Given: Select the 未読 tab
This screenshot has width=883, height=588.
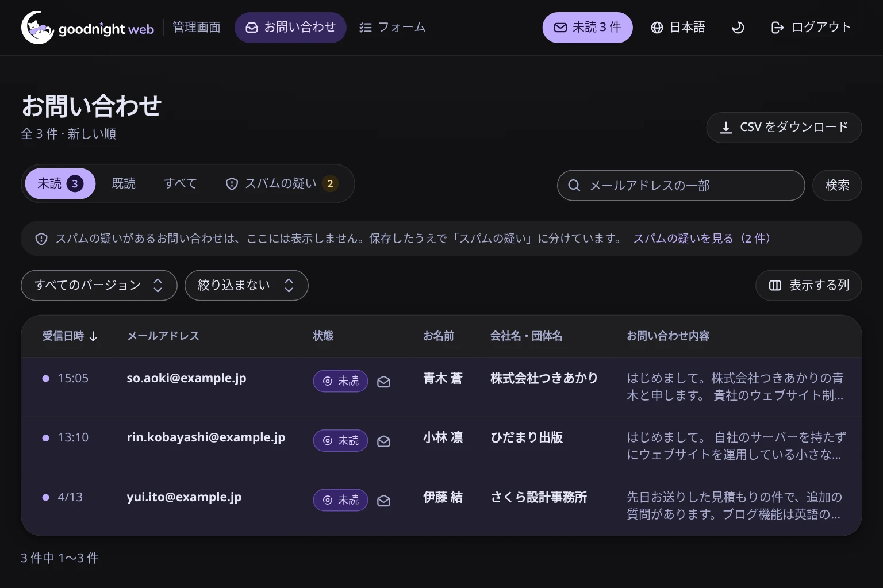Looking at the screenshot, I should [60, 183].
